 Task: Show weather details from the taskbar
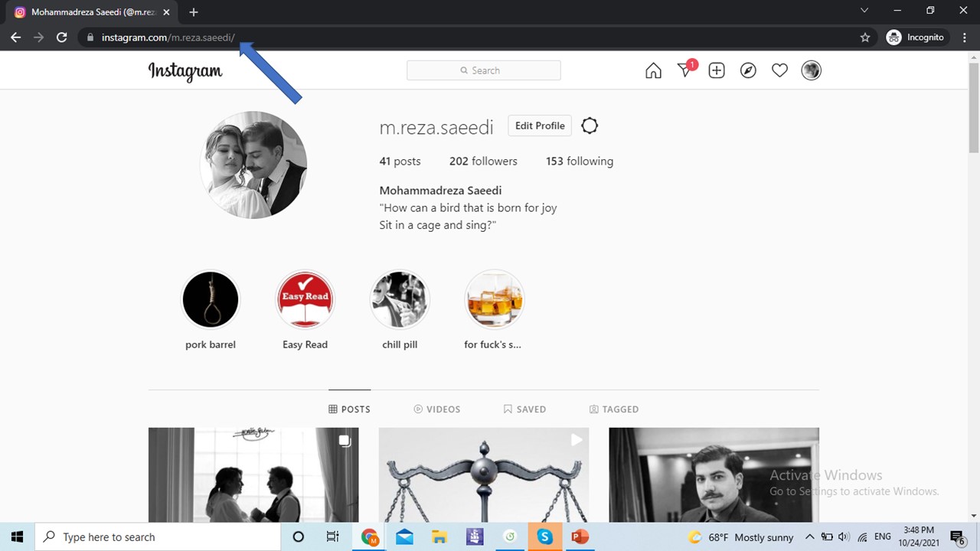739,536
